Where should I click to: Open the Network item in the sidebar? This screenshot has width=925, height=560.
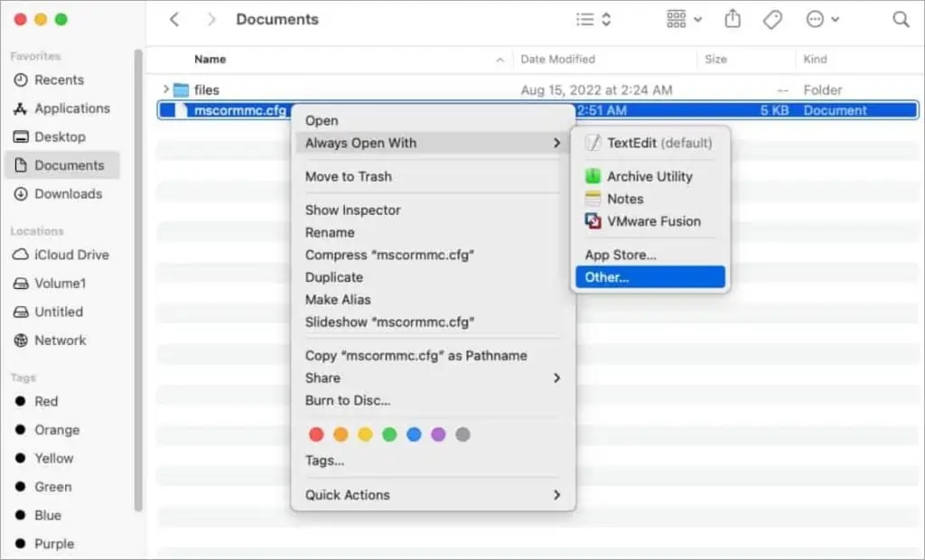pyautogui.click(x=61, y=341)
